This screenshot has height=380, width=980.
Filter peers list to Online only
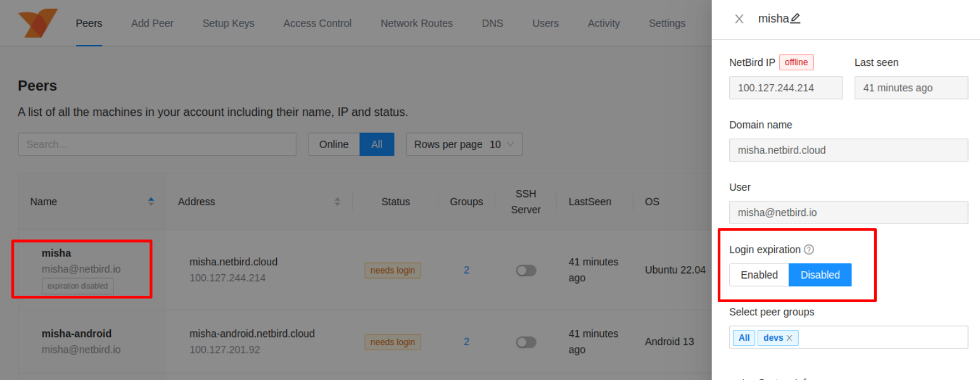(333, 144)
